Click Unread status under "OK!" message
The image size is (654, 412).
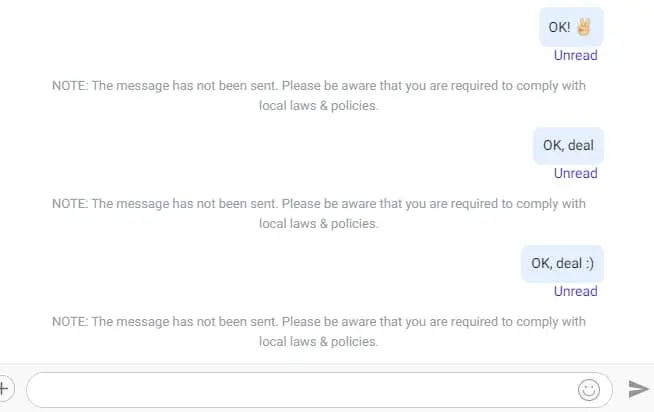(575, 55)
